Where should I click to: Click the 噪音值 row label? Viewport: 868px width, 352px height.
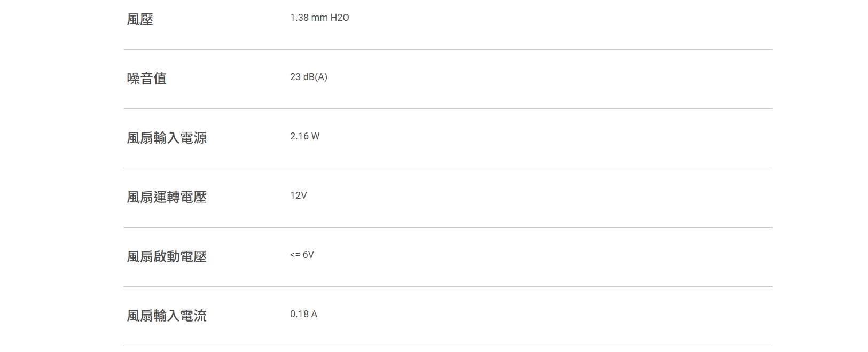tap(146, 79)
